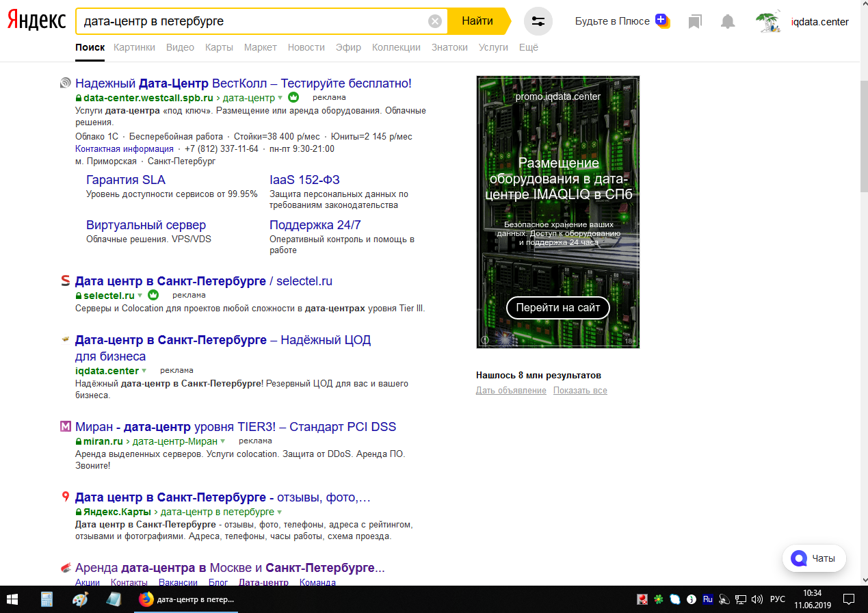This screenshot has height=613, width=868.
Task: Open the taskbar clock showing 10:34
Action: (x=812, y=599)
